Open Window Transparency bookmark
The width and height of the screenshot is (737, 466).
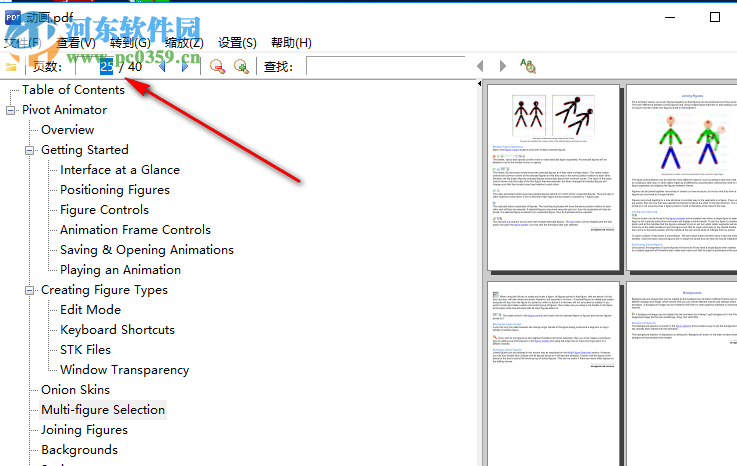click(125, 370)
